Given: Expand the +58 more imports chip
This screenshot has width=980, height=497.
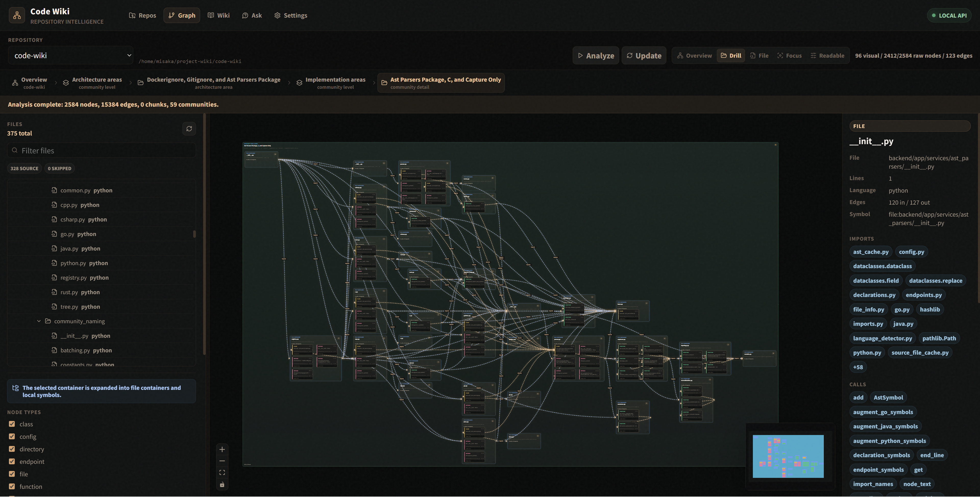Looking at the screenshot, I should (x=858, y=367).
